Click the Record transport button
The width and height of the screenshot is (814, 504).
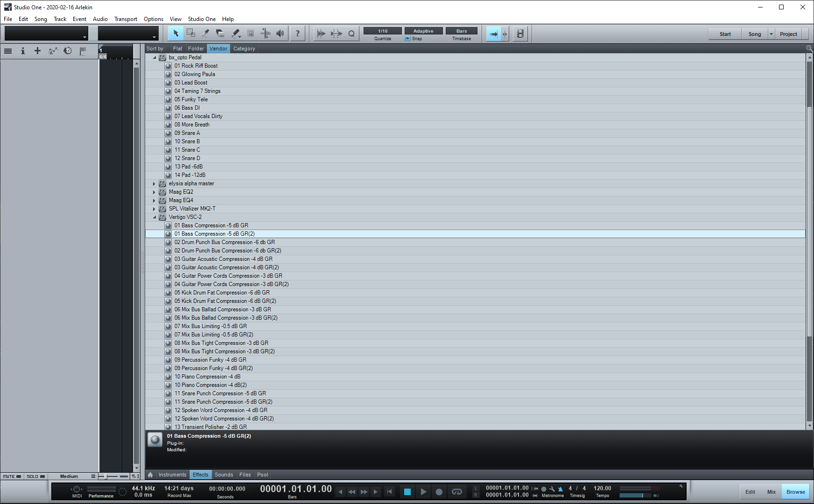click(x=439, y=492)
